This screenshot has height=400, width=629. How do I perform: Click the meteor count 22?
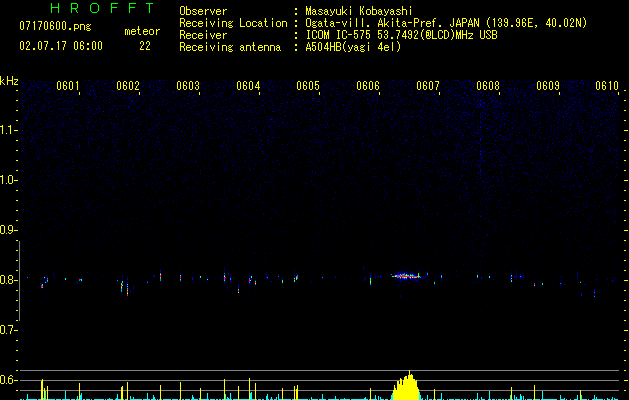145,46
